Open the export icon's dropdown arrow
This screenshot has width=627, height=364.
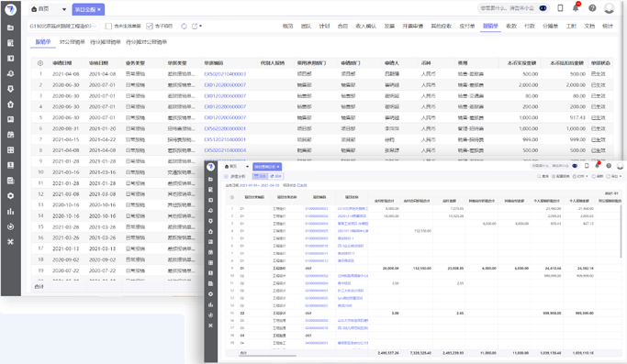201,26
